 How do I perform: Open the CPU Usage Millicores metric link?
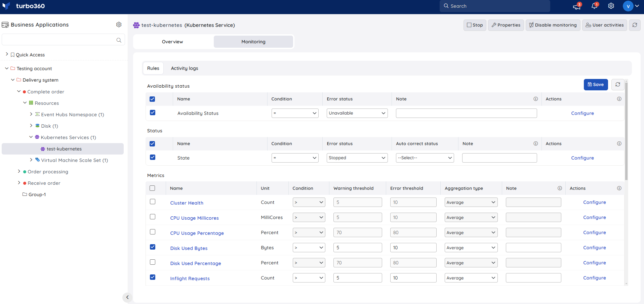coord(194,218)
